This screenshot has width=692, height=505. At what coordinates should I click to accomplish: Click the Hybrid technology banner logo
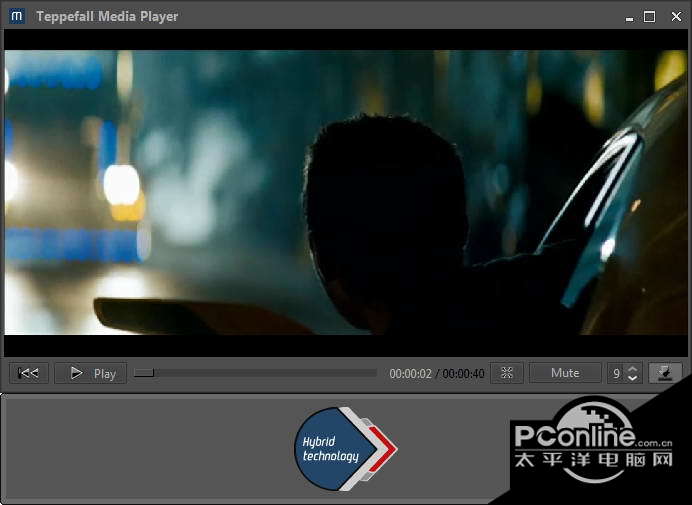point(331,449)
